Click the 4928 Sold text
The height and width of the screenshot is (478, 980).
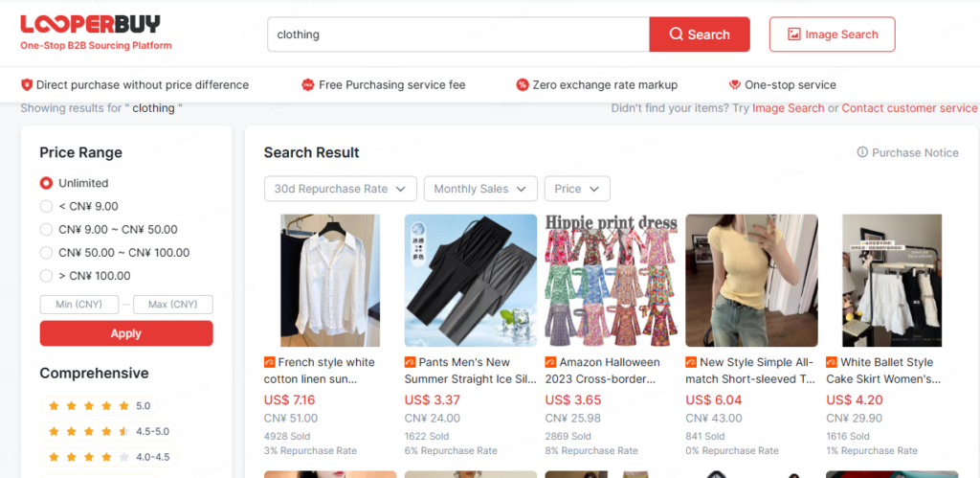287,437
